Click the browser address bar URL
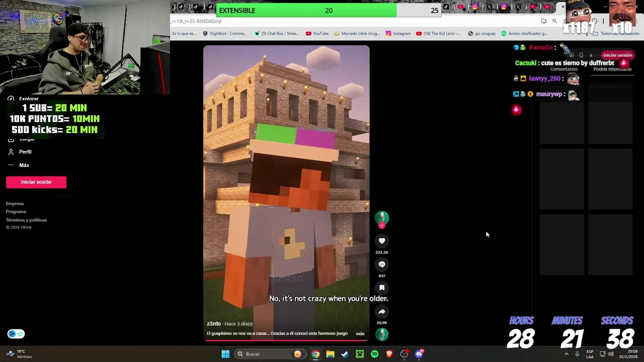 196,21
